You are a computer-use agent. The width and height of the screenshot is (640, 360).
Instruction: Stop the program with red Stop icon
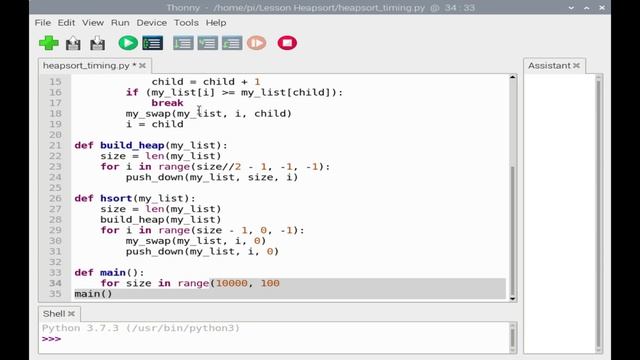287,43
